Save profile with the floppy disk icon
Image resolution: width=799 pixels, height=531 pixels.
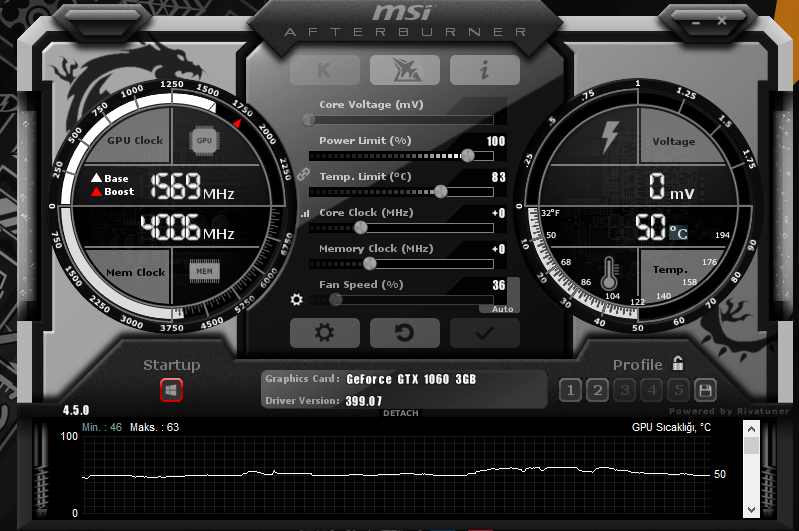(x=705, y=390)
